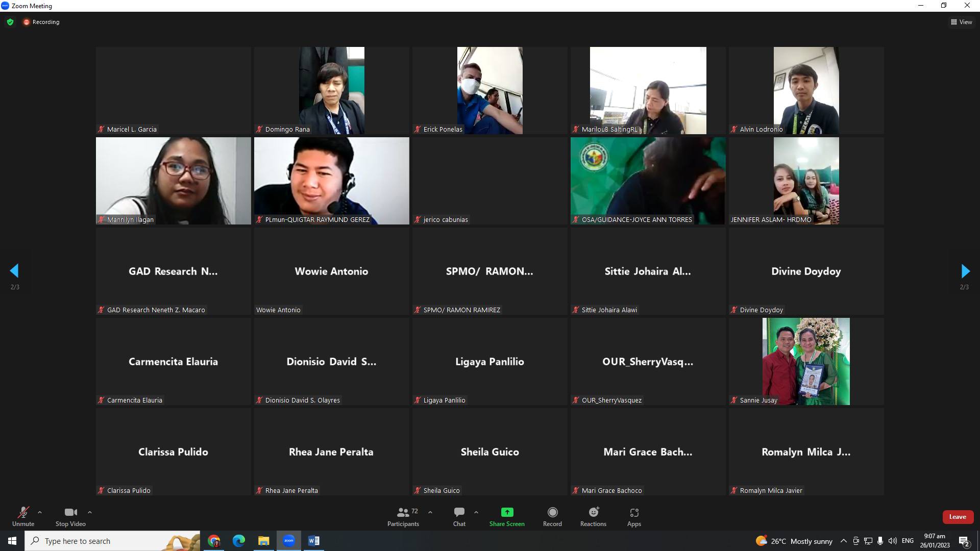Select MarilouB SaltingRL video tile
Screen dimensions: 980x551
click(x=648, y=90)
